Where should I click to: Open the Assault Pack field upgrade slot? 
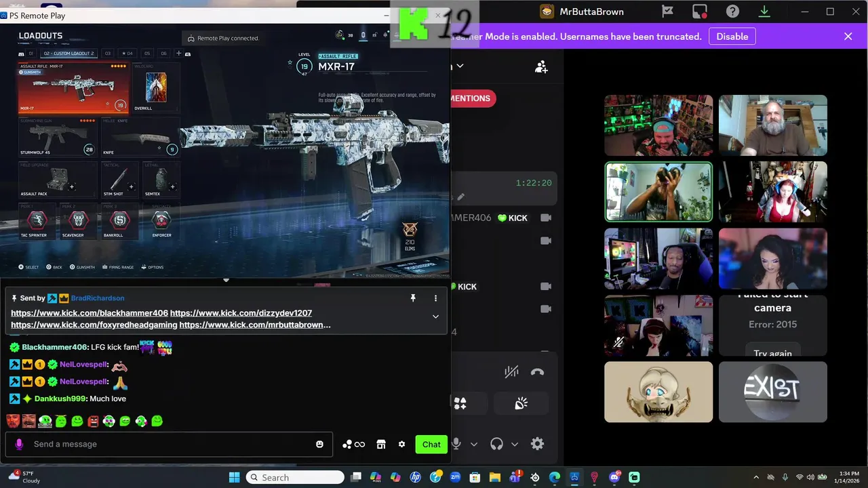pos(58,179)
